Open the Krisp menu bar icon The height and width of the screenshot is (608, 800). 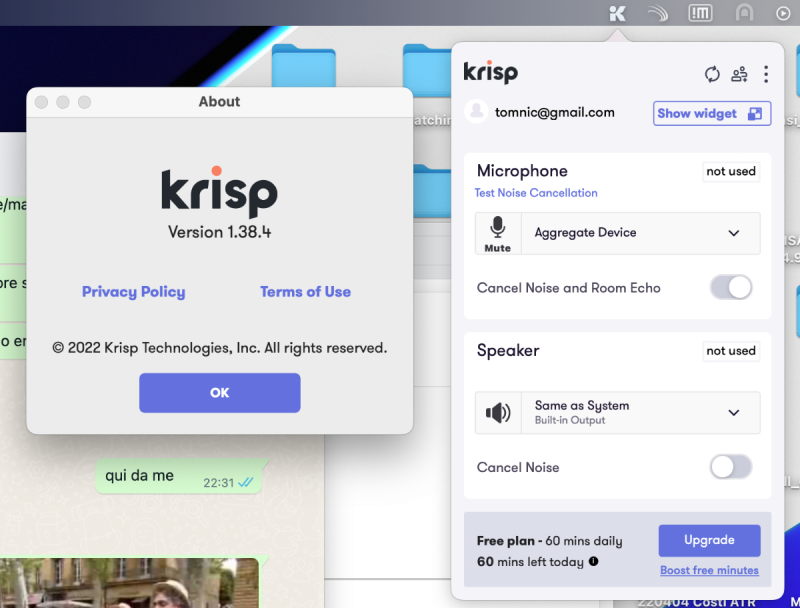tap(617, 14)
